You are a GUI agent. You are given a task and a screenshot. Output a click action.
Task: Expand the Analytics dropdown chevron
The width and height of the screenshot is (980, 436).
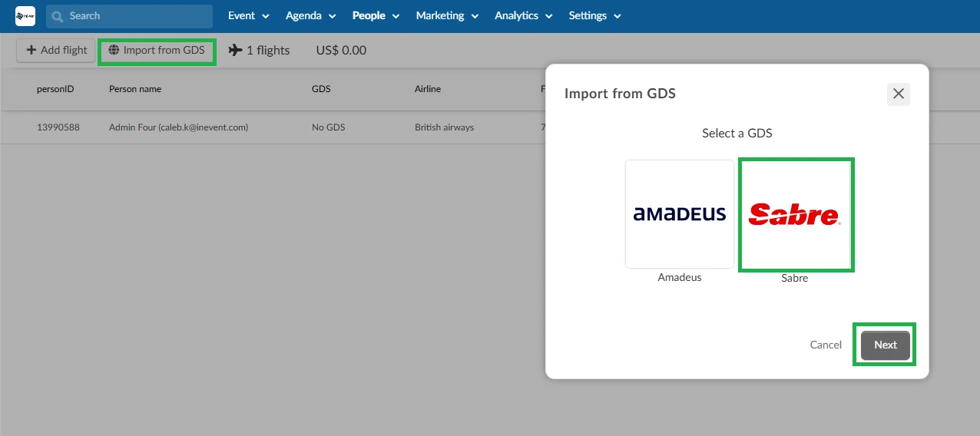tap(550, 16)
